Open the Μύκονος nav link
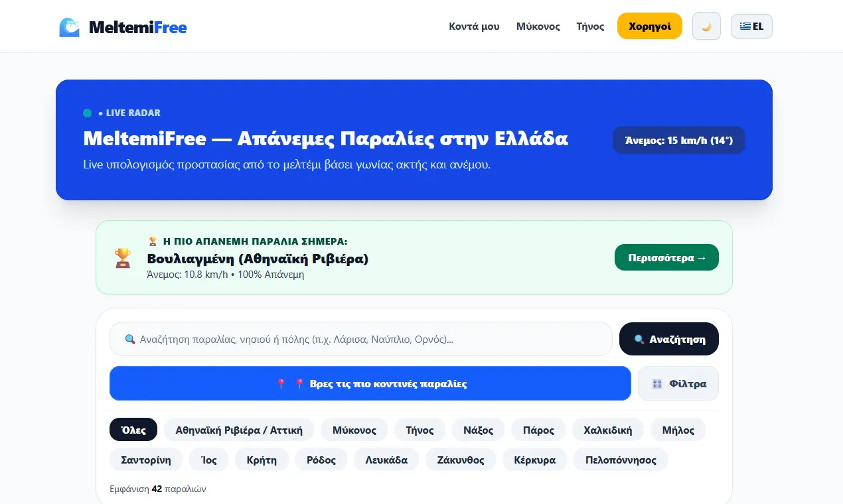 (x=538, y=27)
